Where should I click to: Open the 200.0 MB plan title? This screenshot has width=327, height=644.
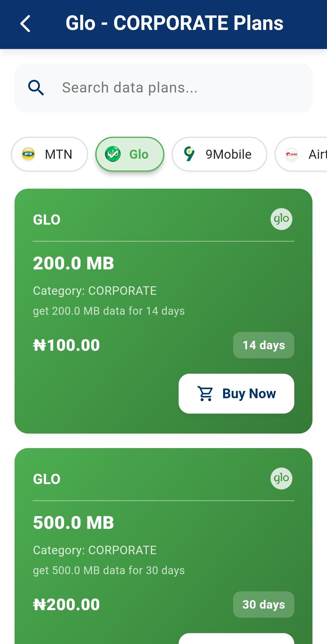(x=74, y=263)
